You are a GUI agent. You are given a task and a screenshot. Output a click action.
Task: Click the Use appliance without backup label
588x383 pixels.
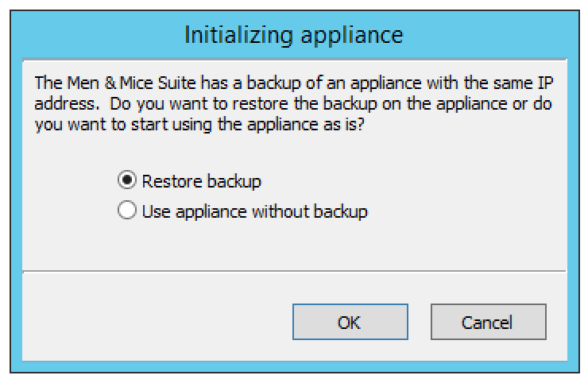pos(254,211)
